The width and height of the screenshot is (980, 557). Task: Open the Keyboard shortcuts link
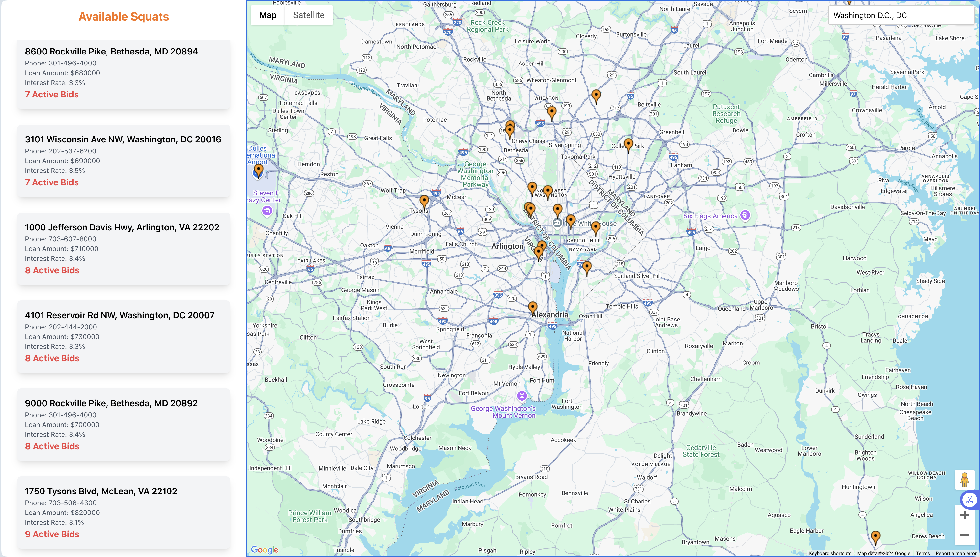[830, 553]
